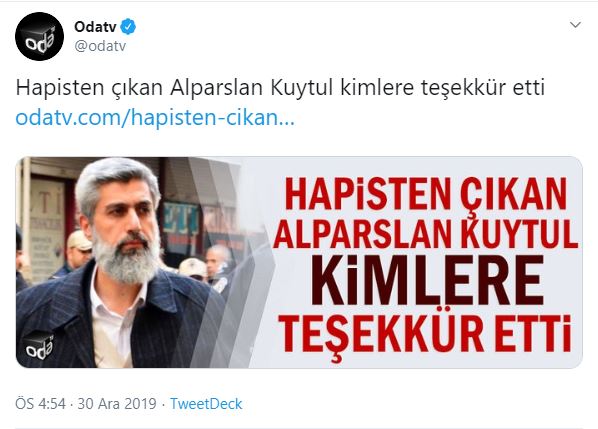The image size is (598, 429).
Task: Click the "TEŞEKKÜR ETTİ" headline line
Action: click(424, 334)
